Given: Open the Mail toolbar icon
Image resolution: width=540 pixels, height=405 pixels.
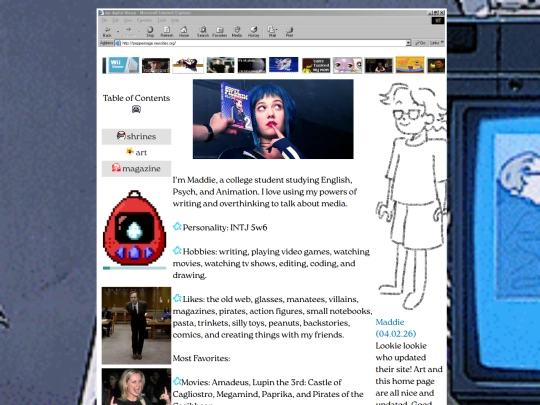Looking at the screenshot, I should (x=271, y=30).
